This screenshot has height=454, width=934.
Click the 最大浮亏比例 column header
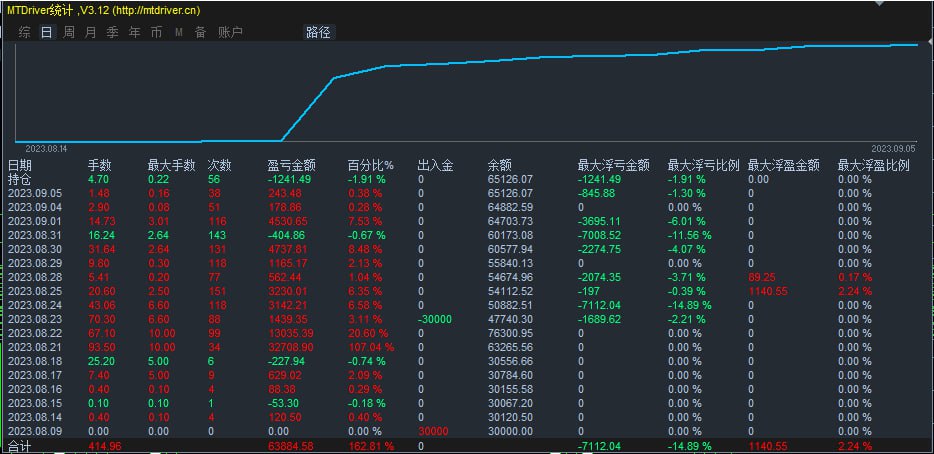point(703,166)
